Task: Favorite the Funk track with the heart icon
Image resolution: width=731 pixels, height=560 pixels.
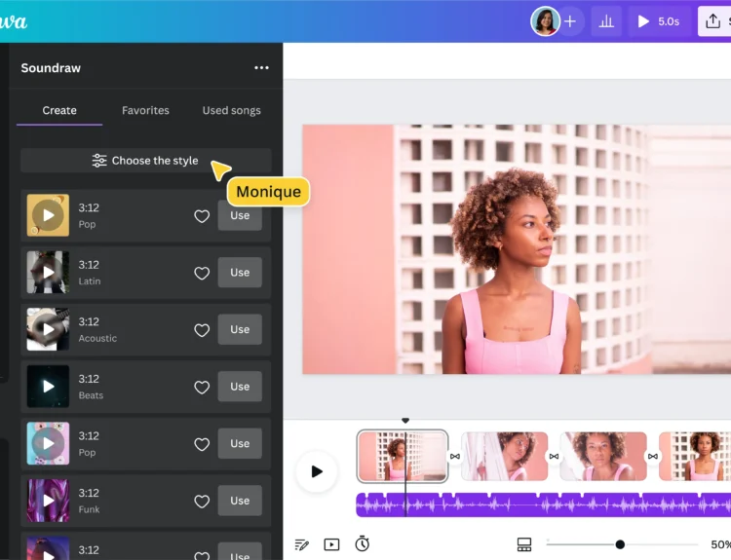Action: pos(202,502)
